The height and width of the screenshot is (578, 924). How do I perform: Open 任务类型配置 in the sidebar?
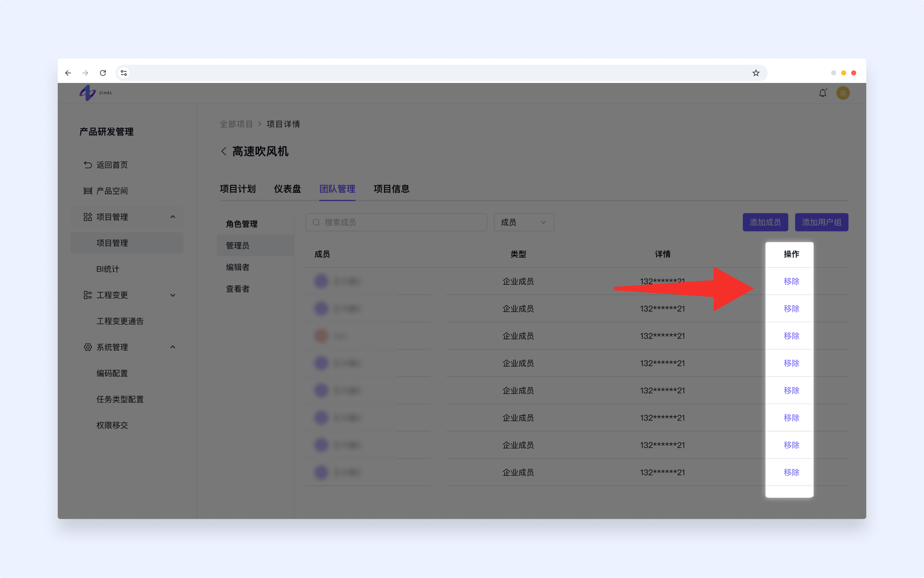click(x=120, y=399)
